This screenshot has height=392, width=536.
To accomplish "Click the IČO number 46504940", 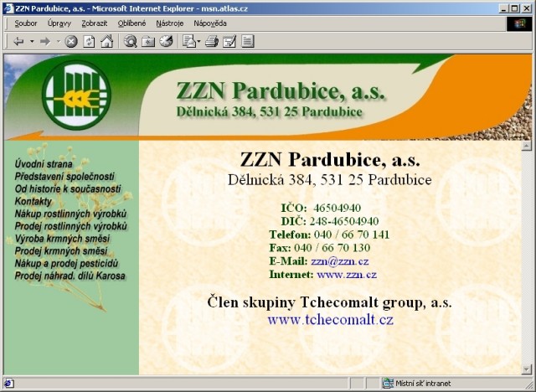I will point(337,208).
